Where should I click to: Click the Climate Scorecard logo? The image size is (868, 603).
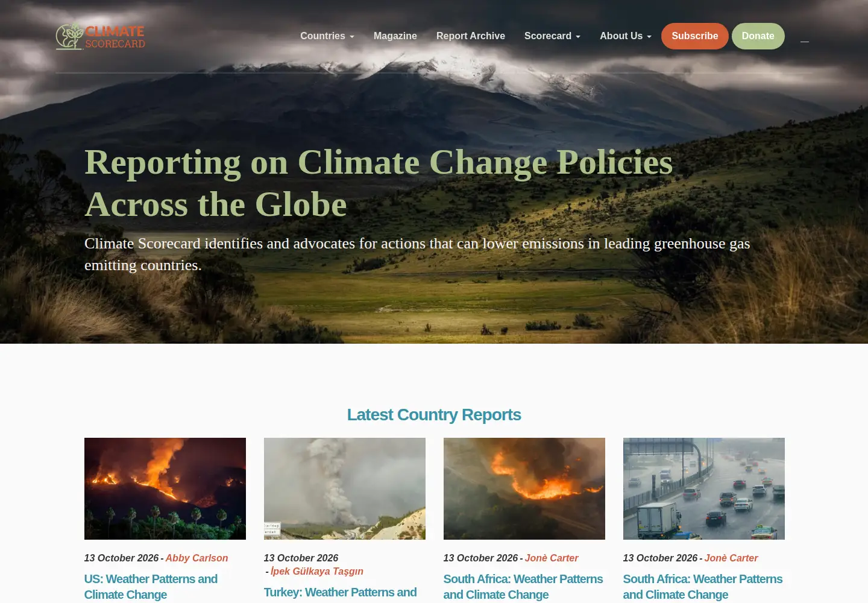(101, 36)
